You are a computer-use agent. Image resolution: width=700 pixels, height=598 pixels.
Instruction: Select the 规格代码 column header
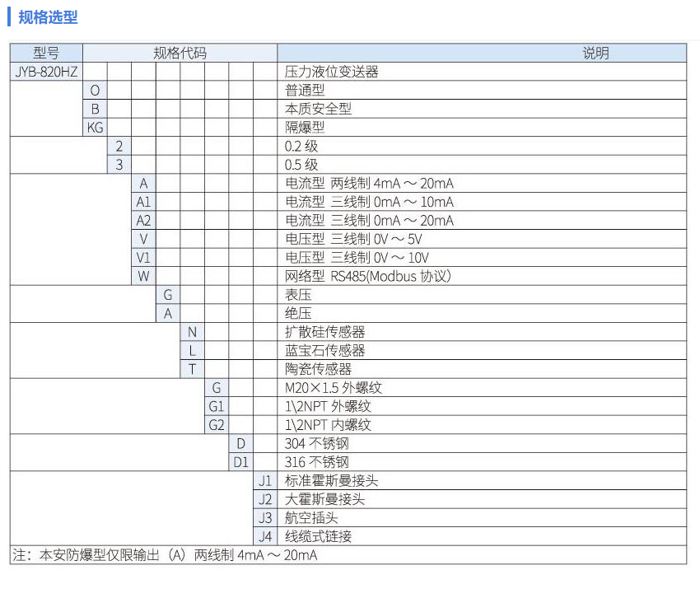click(180, 53)
